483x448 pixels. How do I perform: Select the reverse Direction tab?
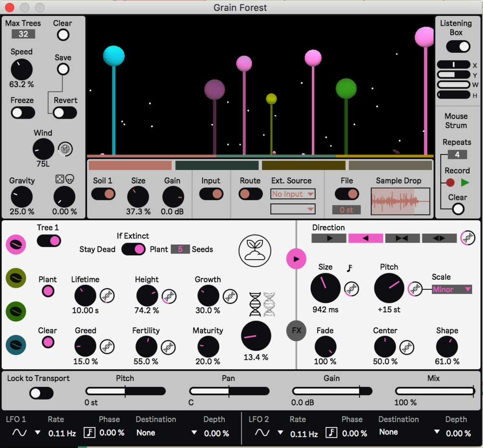point(366,238)
